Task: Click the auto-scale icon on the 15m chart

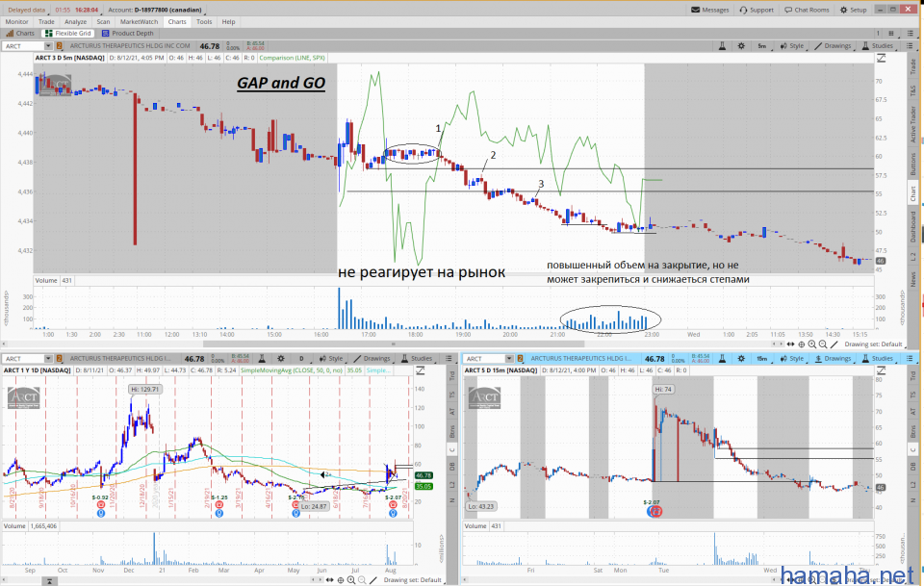Action: [x=881, y=370]
